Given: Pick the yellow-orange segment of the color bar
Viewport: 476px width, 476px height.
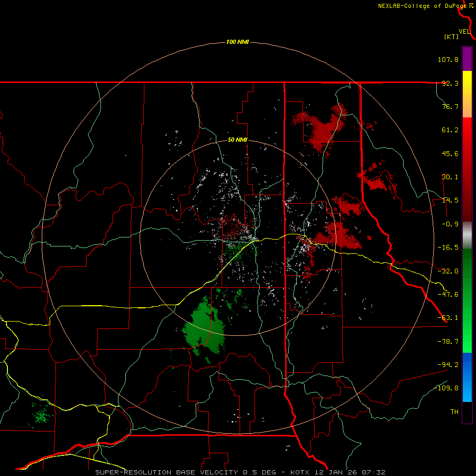Looking at the screenshot, I should pyautogui.click(x=467, y=94).
